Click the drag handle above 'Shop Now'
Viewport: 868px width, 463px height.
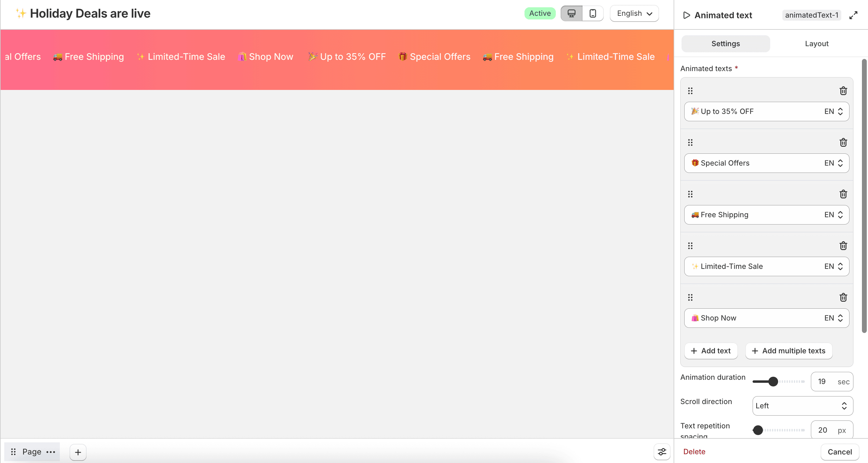click(x=690, y=297)
